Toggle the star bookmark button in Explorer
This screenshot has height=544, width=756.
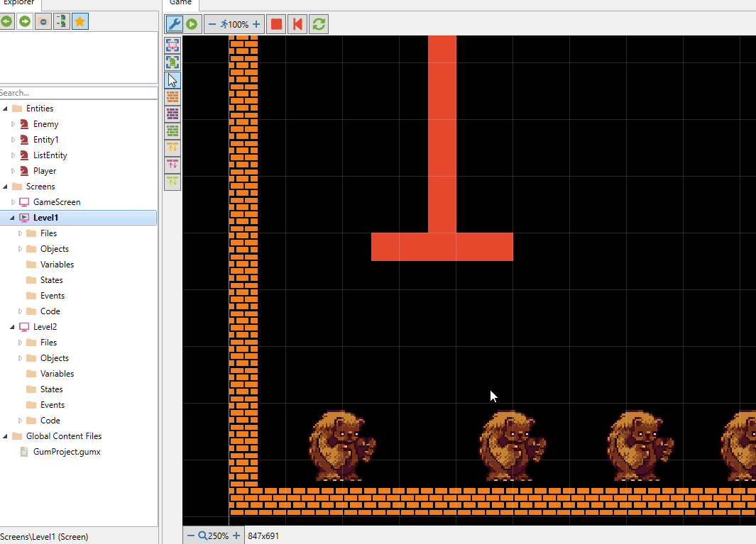tap(80, 22)
